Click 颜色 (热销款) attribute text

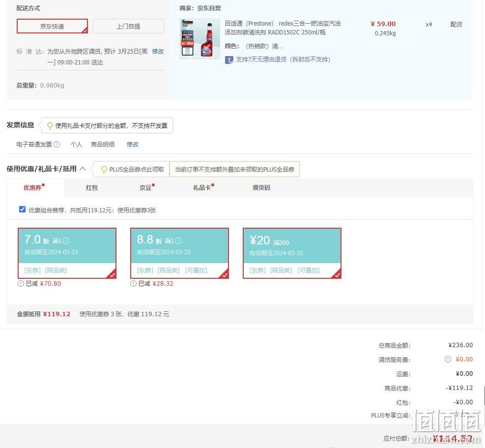coord(254,46)
